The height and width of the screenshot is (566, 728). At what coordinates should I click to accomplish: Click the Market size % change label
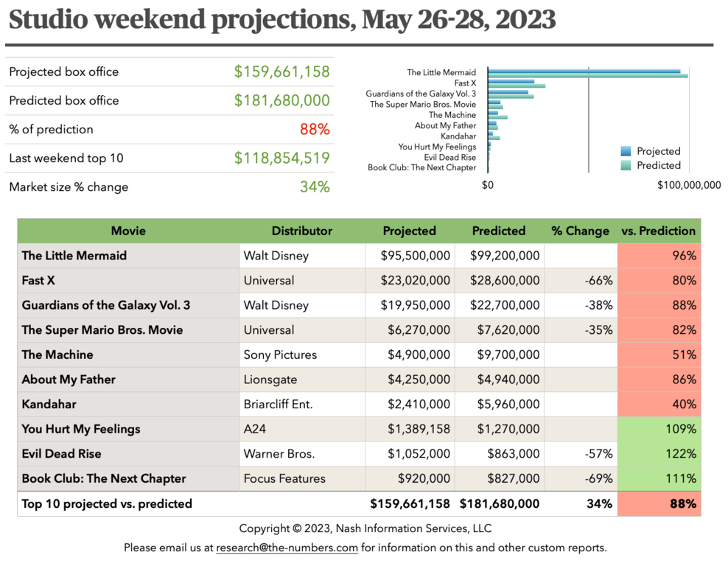coord(69,187)
